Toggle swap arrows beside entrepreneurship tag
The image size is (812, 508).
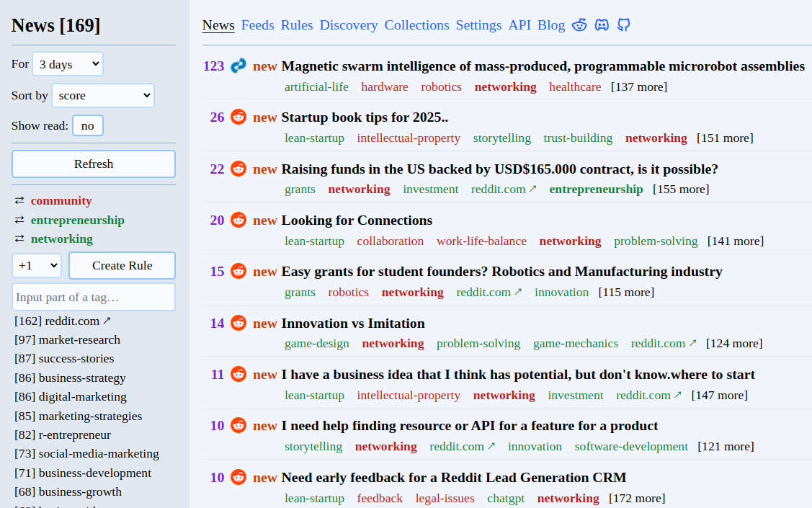19,220
